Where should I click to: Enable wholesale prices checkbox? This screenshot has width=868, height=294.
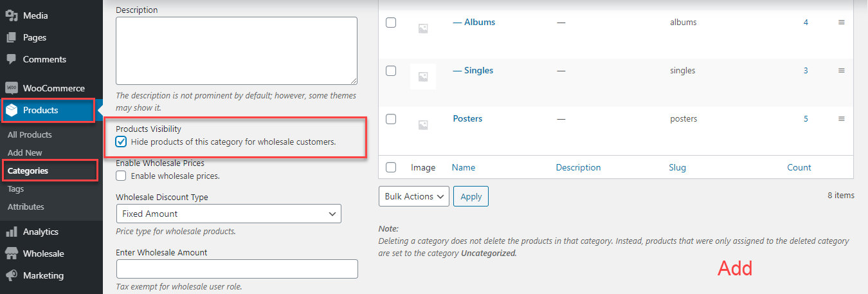(x=121, y=176)
